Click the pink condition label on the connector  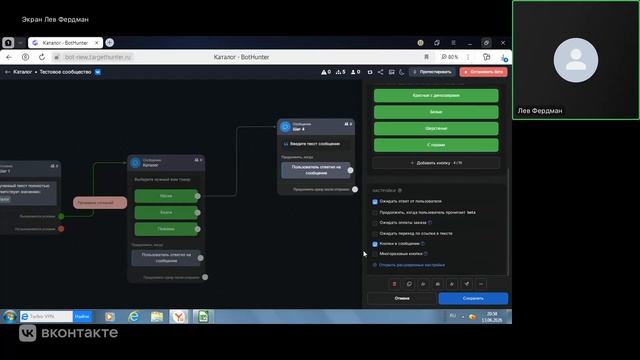(x=100, y=202)
